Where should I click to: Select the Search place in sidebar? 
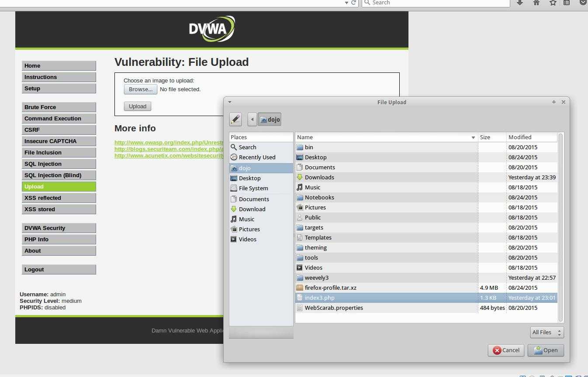(247, 147)
